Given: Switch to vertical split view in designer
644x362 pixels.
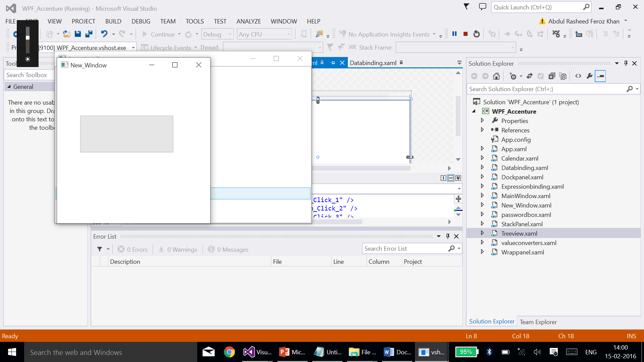Looking at the screenshot, I should tap(443, 178).
